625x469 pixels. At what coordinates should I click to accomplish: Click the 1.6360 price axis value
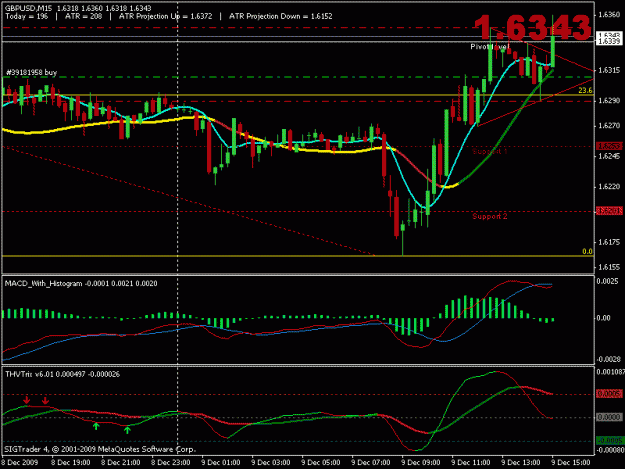[609, 15]
